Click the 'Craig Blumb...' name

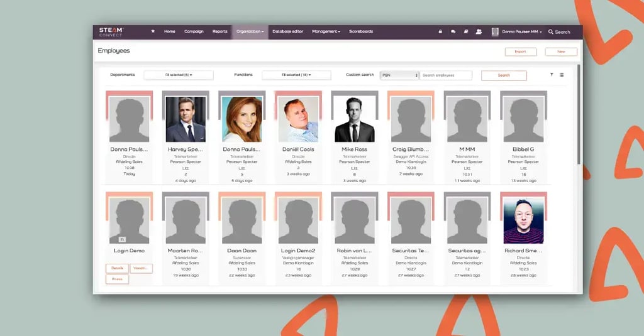pos(411,149)
